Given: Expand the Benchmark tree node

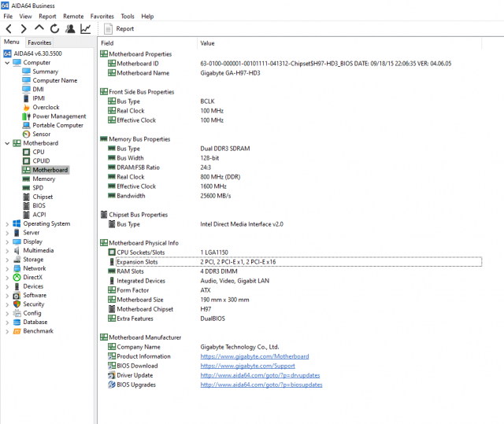Looking at the screenshot, I should [8, 331].
